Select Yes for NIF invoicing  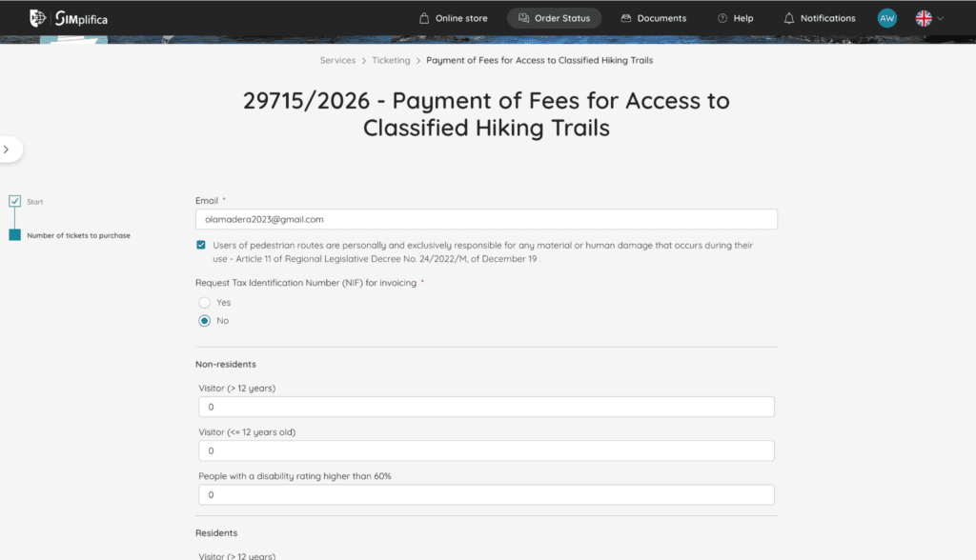pyautogui.click(x=204, y=302)
